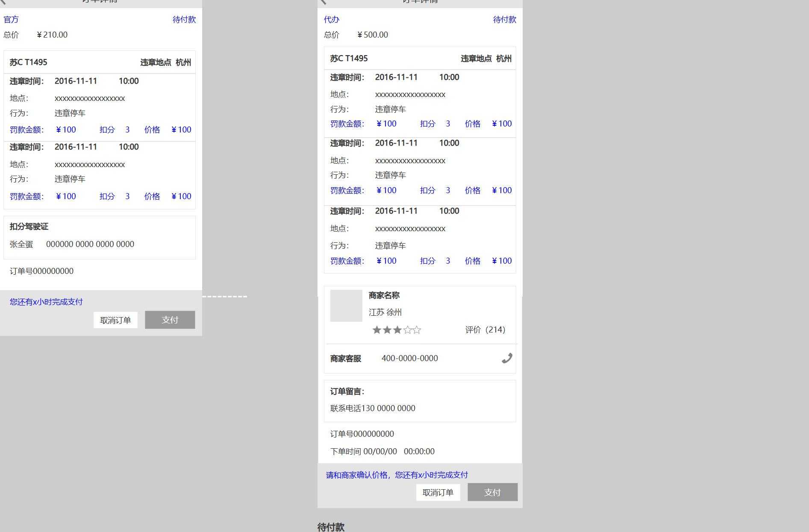Click the first filled star in merchant rating
Screen dimensions: 809x532
(377, 329)
